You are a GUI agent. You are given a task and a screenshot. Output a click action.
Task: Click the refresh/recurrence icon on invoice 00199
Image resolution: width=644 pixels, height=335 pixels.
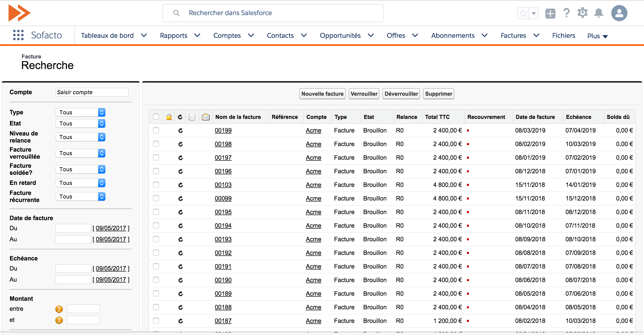pos(180,130)
